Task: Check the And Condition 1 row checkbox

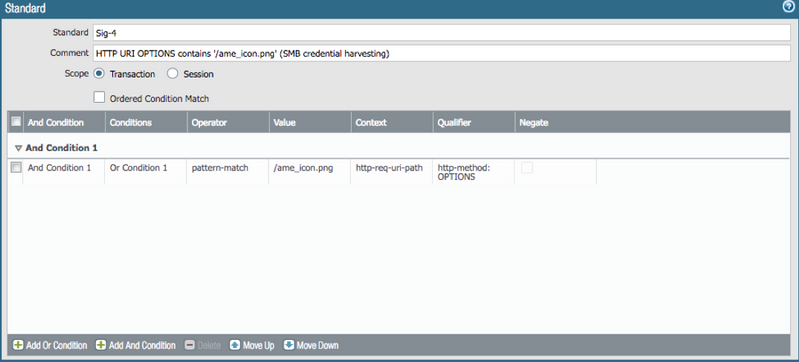Action: point(16,167)
